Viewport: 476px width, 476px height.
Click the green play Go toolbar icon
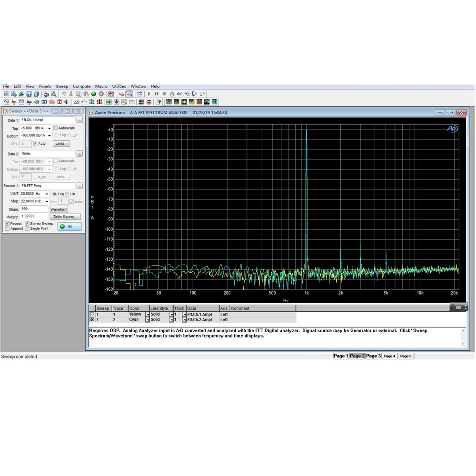149,94
